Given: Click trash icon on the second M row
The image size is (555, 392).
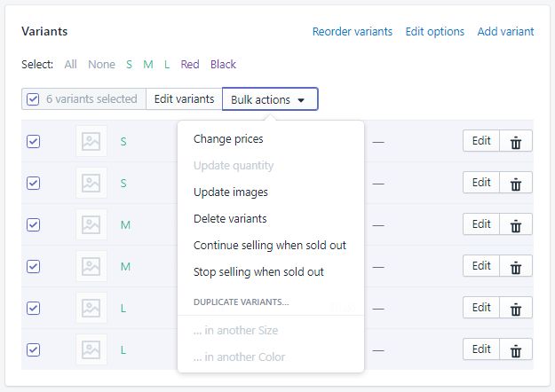Looking at the screenshot, I should [x=516, y=266].
